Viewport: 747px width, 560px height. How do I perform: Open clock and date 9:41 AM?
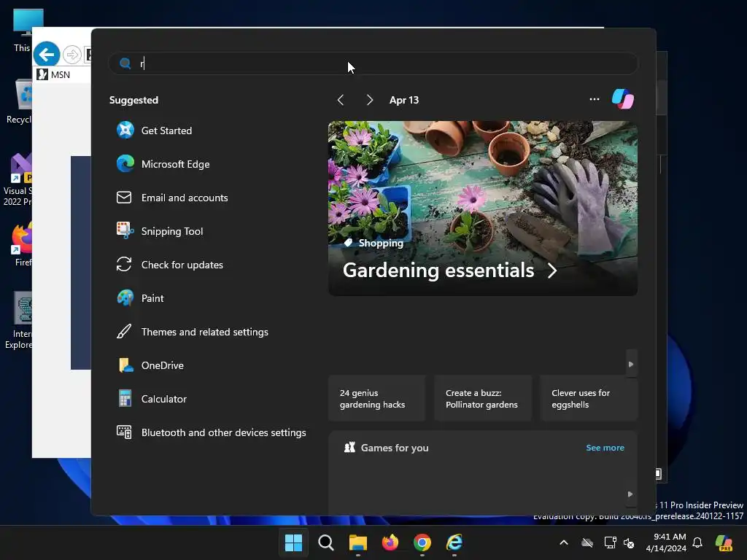(x=666, y=542)
